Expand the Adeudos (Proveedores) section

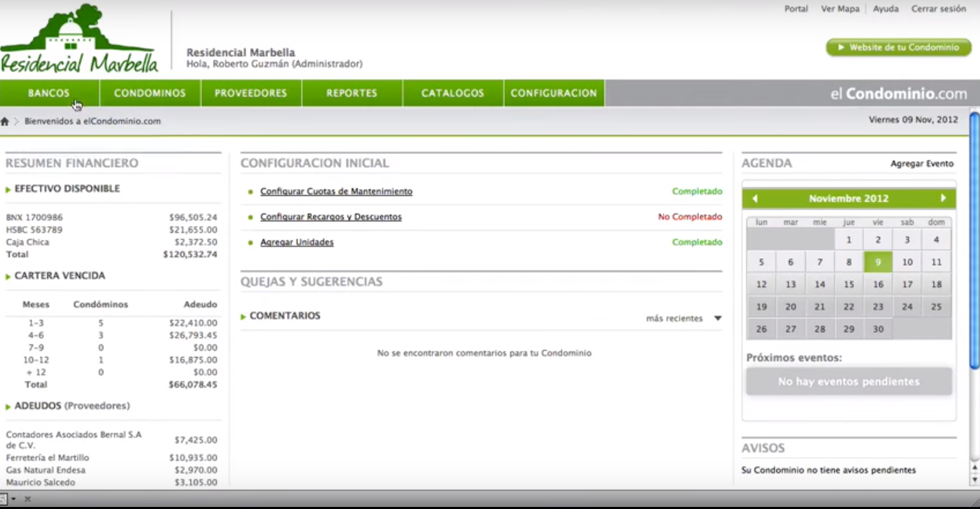pyautogui.click(x=8, y=407)
